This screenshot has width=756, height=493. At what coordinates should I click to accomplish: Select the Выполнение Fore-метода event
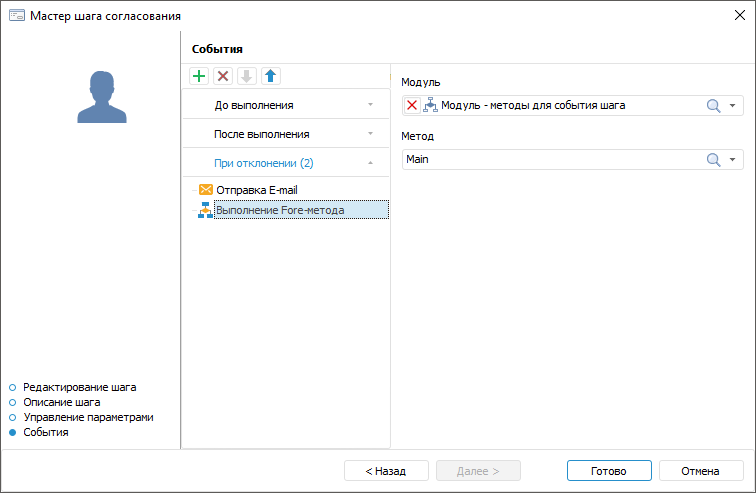click(280, 210)
